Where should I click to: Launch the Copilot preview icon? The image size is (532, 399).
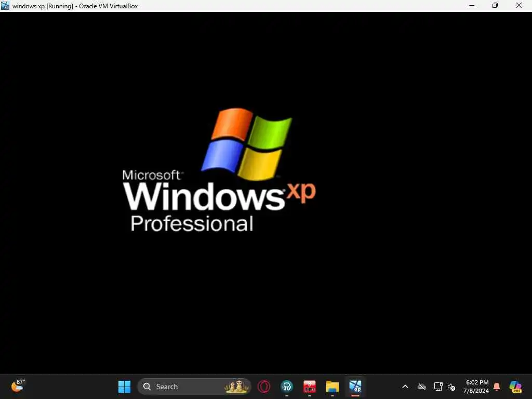(x=515, y=387)
